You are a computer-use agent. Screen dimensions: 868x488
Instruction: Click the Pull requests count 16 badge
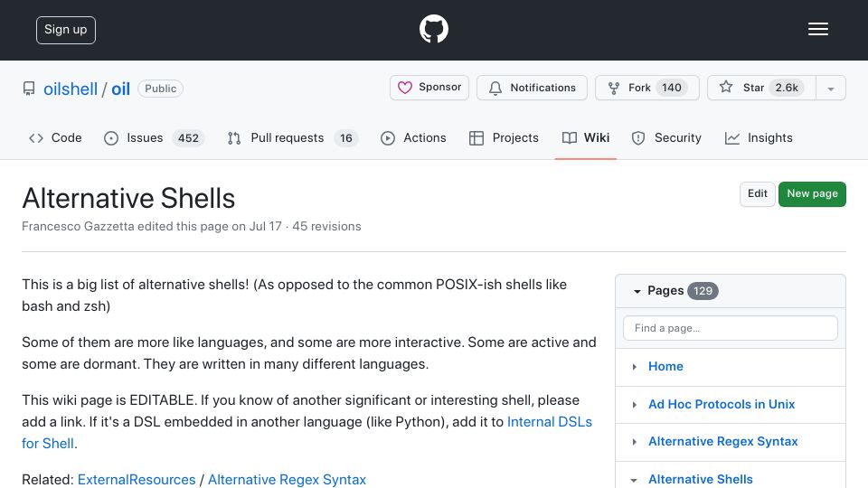tap(346, 137)
